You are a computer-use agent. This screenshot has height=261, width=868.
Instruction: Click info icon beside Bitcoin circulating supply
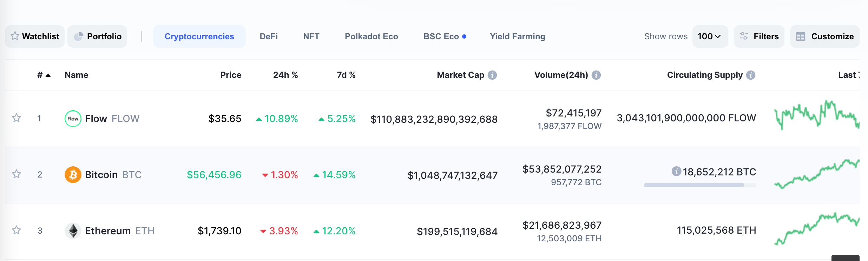tap(676, 171)
